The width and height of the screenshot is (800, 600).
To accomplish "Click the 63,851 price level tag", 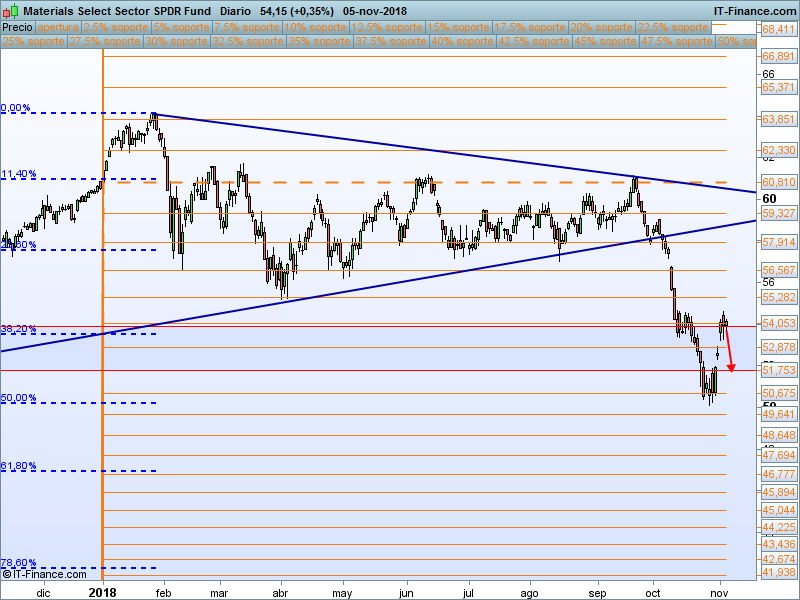I will pos(779,119).
